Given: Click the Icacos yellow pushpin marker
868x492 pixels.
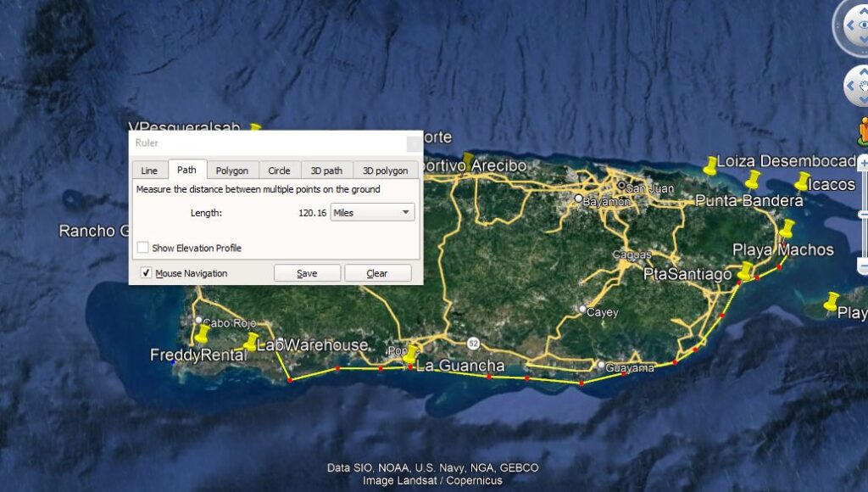Looking at the screenshot, I should click(803, 180).
